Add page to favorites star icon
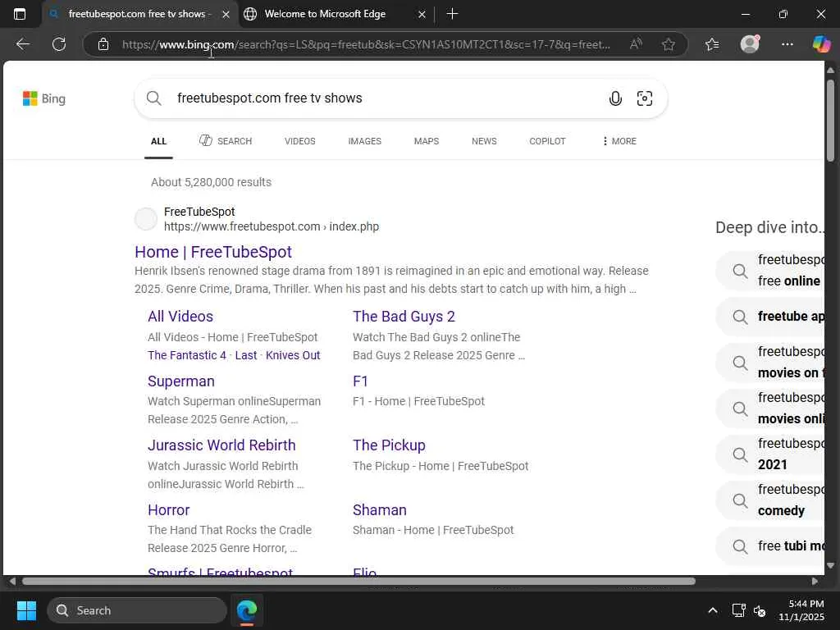The height and width of the screenshot is (630, 840). pyautogui.click(x=668, y=44)
